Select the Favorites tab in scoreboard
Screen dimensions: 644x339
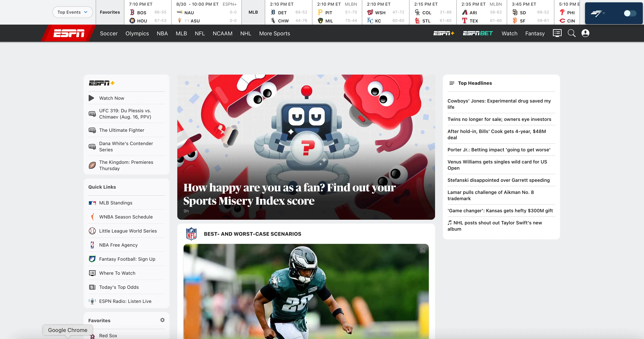(x=110, y=12)
